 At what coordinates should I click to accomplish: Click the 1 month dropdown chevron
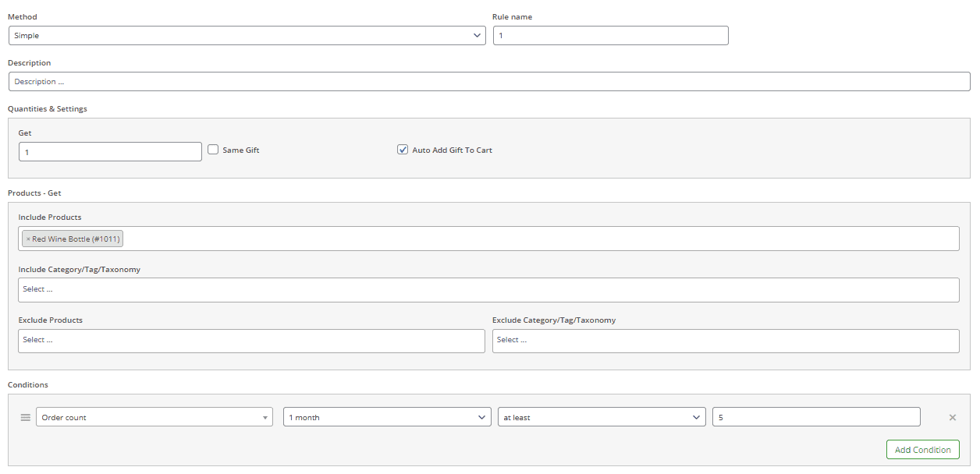point(481,416)
